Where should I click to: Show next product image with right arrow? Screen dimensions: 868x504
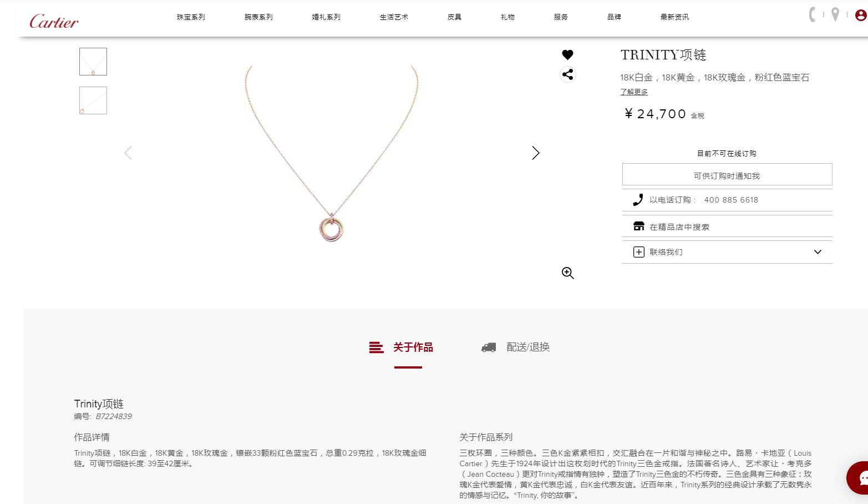coord(535,153)
